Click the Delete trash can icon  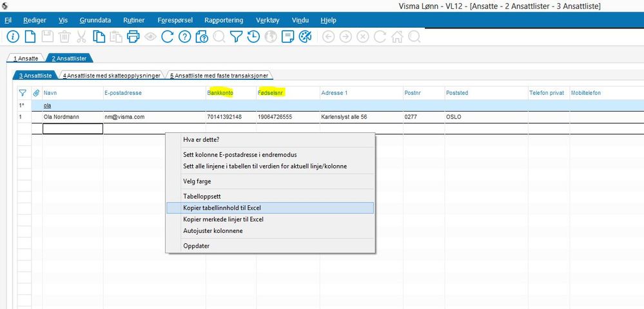(x=64, y=37)
